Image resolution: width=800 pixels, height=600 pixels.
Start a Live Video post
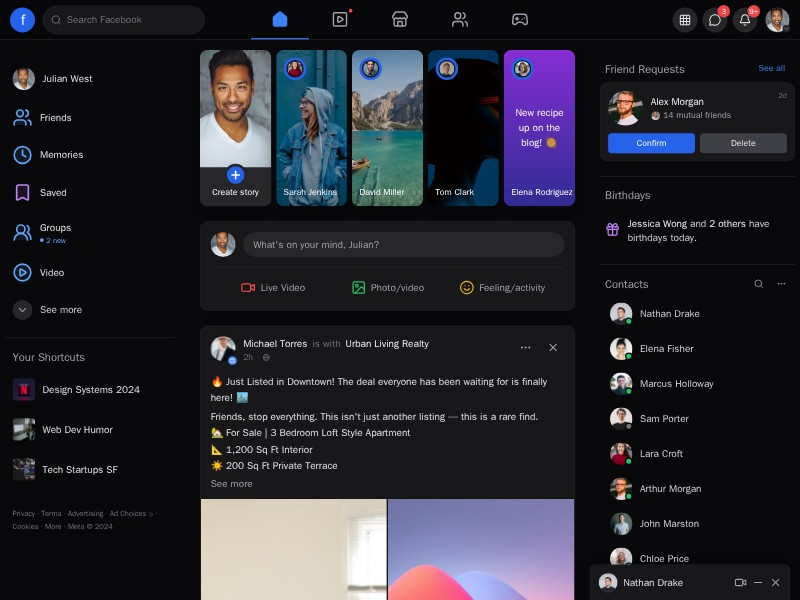tap(272, 288)
